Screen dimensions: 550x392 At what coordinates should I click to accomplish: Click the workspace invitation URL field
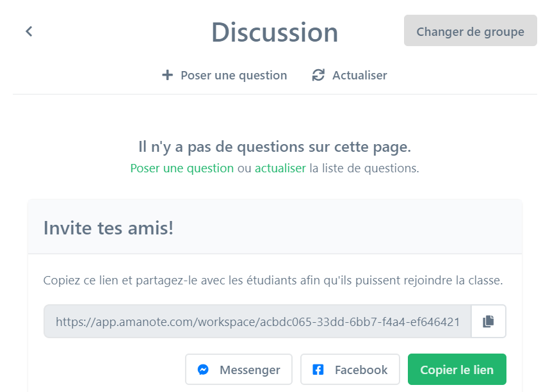(x=257, y=321)
